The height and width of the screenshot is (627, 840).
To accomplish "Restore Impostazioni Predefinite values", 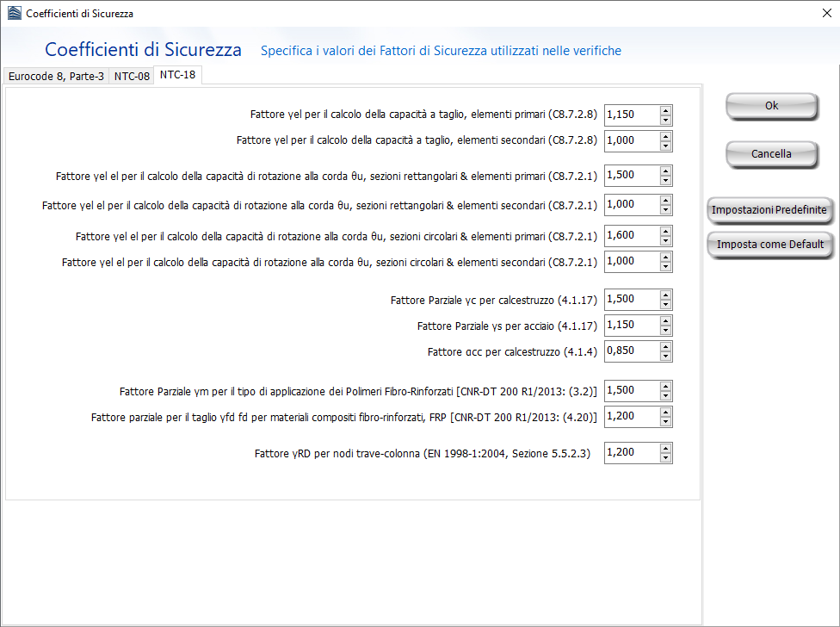I will [x=769, y=210].
